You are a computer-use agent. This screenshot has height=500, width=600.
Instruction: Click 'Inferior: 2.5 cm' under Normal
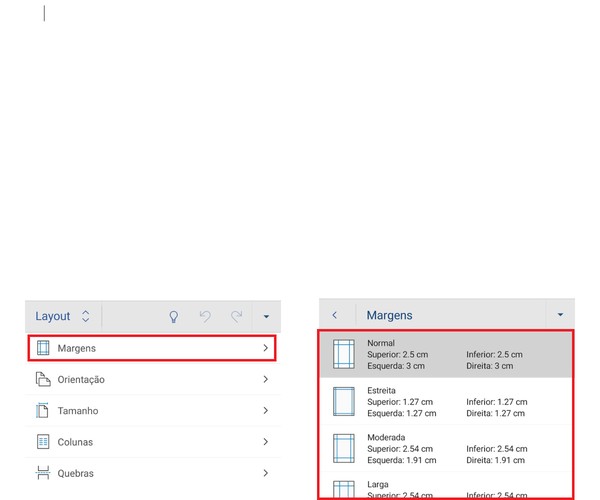pyautogui.click(x=494, y=355)
